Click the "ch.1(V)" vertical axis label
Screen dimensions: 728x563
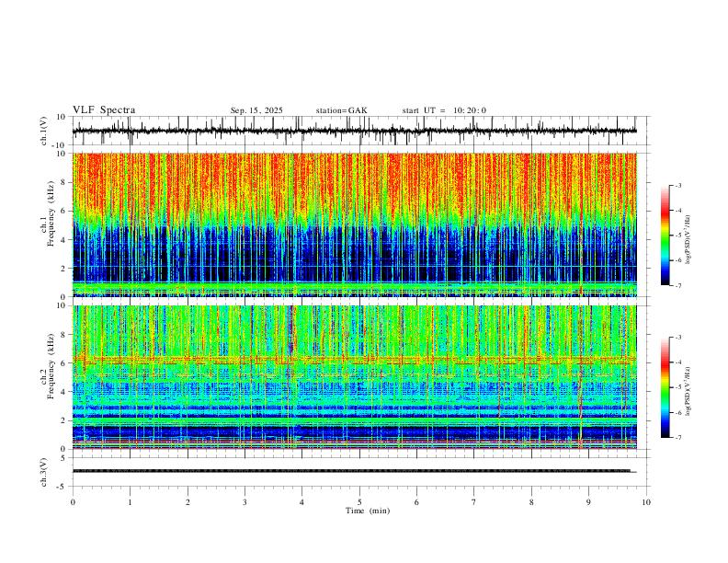pos(44,131)
